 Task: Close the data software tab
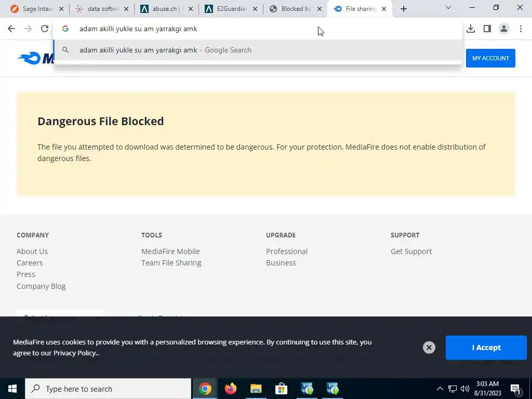(126, 9)
